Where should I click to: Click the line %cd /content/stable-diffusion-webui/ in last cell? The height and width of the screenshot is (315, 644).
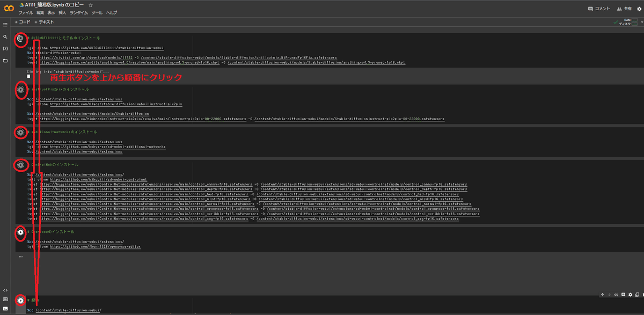point(64,310)
